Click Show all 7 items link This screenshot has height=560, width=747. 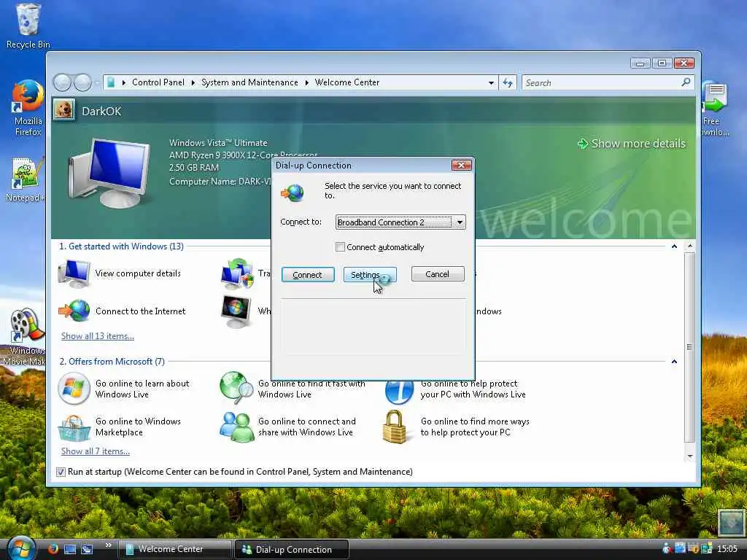tap(96, 451)
